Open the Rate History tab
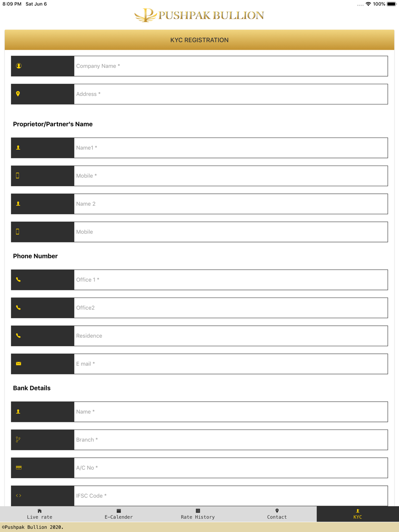 [198, 514]
